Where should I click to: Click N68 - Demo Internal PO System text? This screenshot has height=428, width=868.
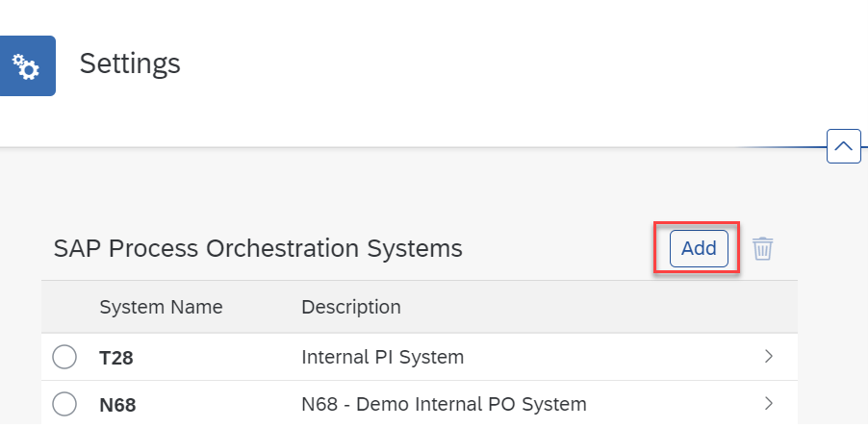click(x=444, y=404)
